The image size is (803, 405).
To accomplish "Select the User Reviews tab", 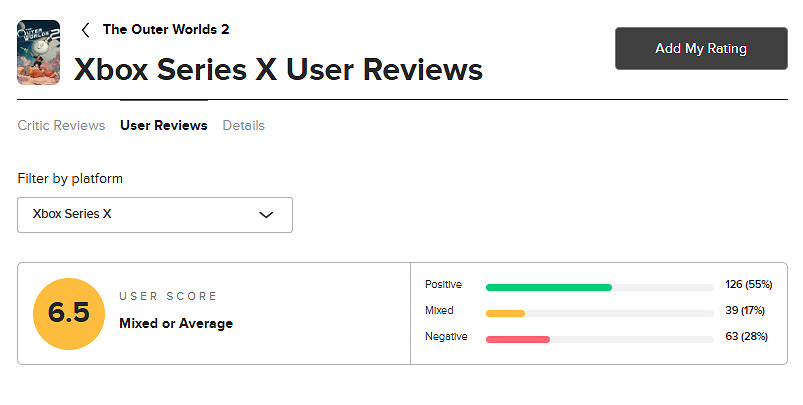I will coord(164,126).
